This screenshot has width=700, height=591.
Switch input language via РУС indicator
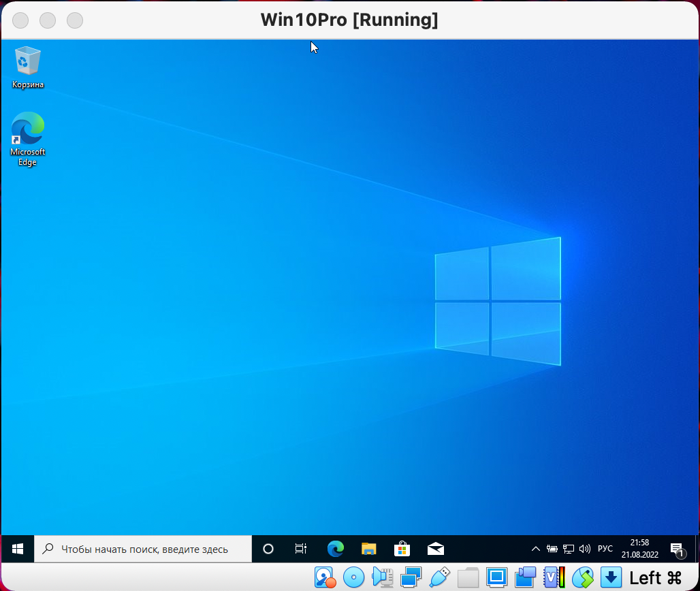point(605,549)
